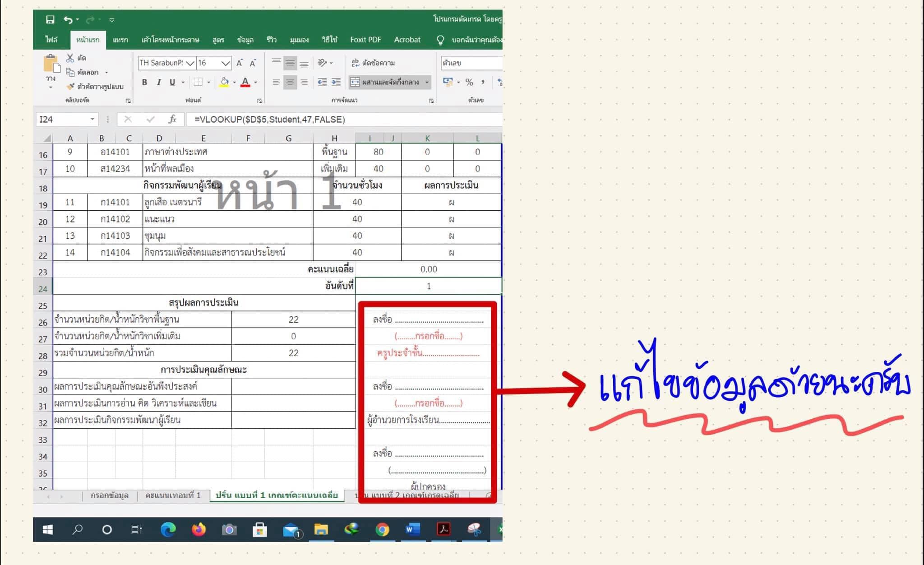The height and width of the screenshot is (565, 924).
Task: Open File Explorer from the taskbar
Action: tap(321, 529)
